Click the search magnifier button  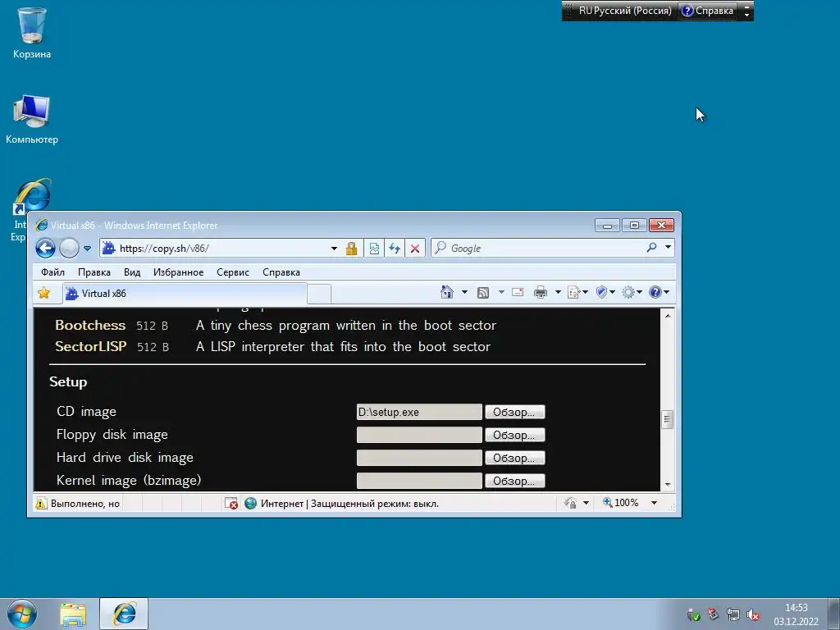(x=651, y=248)
